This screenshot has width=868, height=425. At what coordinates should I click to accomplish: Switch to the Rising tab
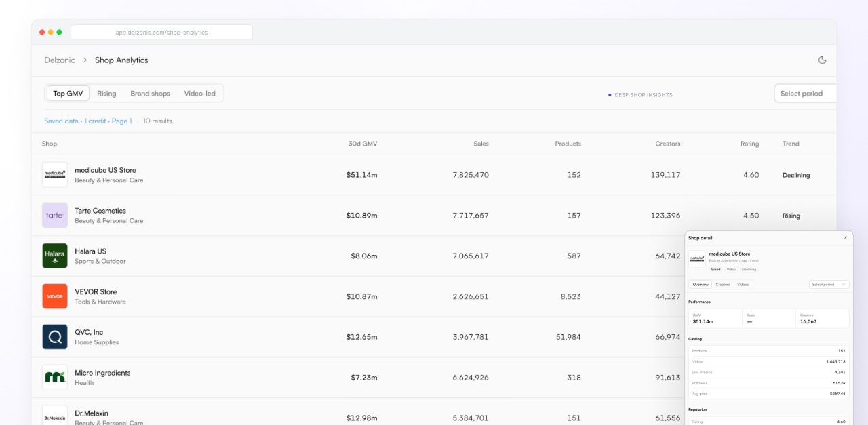click(x=106, y=94)
